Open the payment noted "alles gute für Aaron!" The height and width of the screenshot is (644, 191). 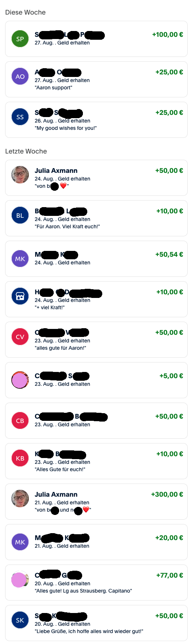pos(96,340)
